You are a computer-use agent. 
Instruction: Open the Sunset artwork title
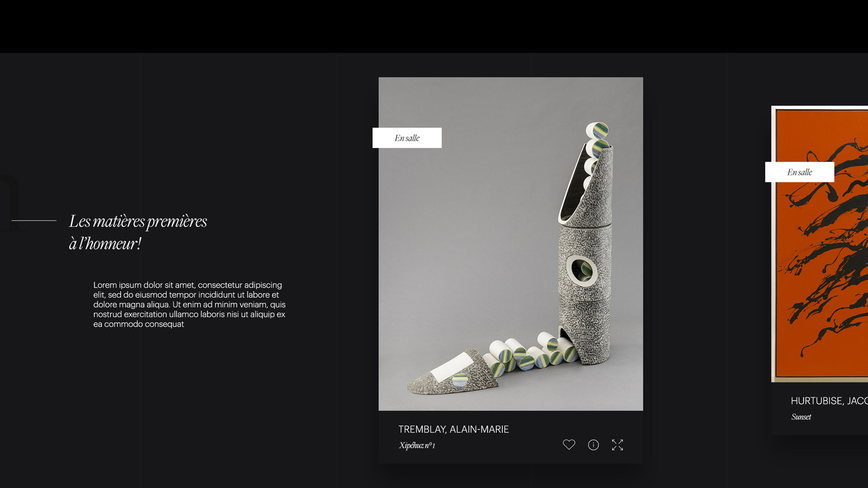click(801, 417)
